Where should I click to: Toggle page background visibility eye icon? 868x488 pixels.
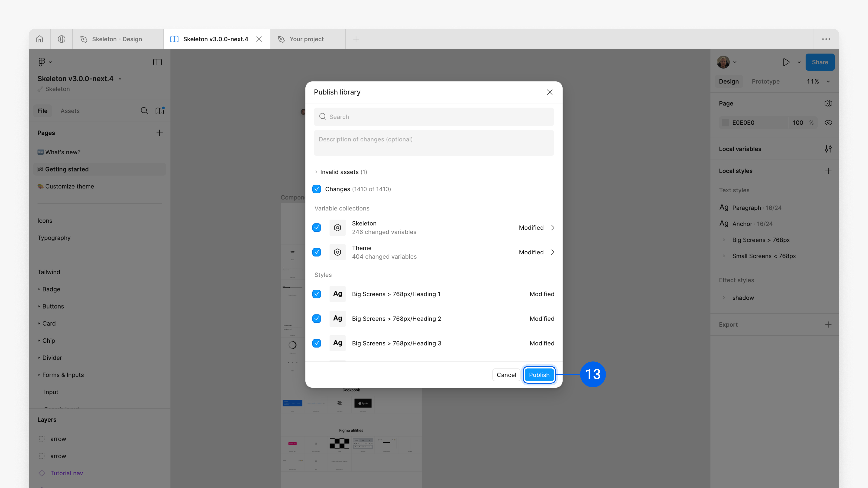(829, 123)
